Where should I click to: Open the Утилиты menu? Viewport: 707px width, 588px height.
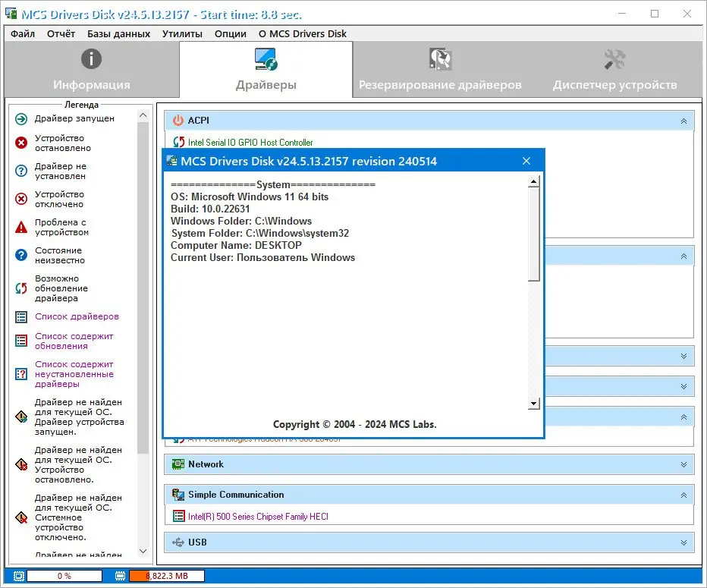[182, 34]
